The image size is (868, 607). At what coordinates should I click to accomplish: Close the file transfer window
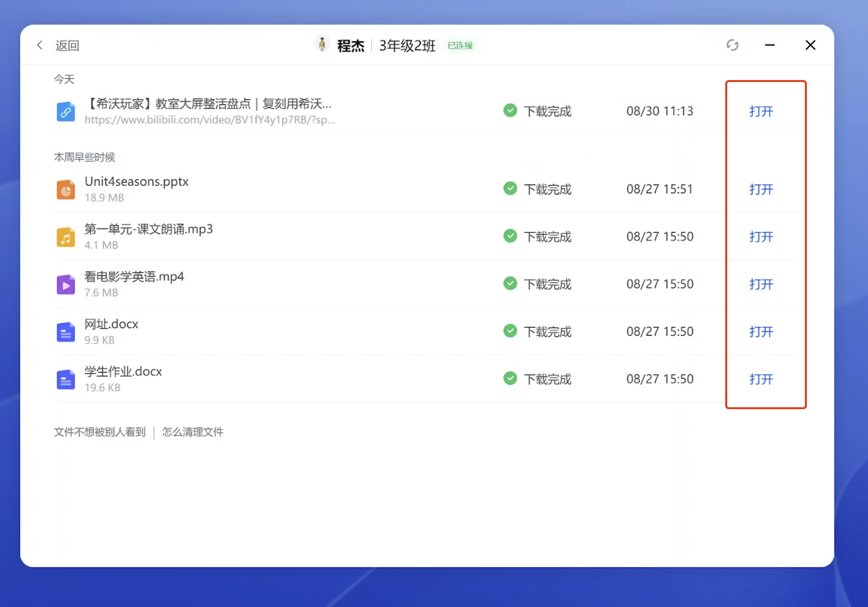coord(810,45)
